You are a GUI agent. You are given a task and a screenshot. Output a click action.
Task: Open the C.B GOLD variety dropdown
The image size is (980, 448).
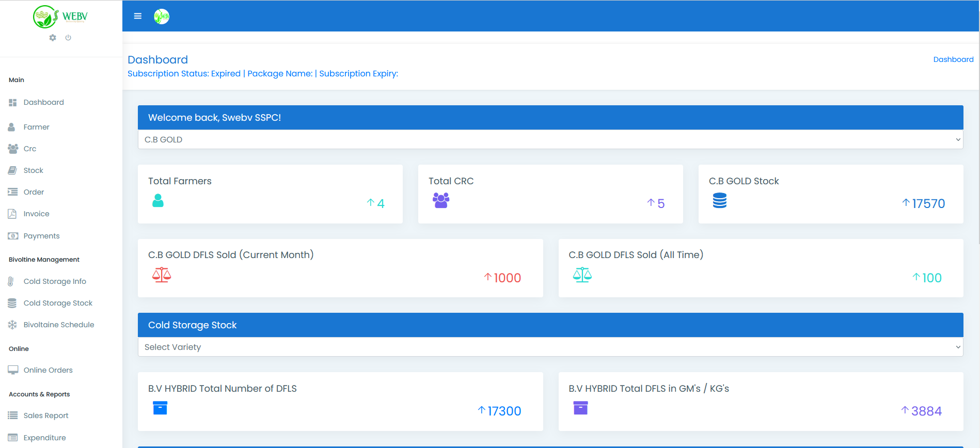[x=550, y=139]
